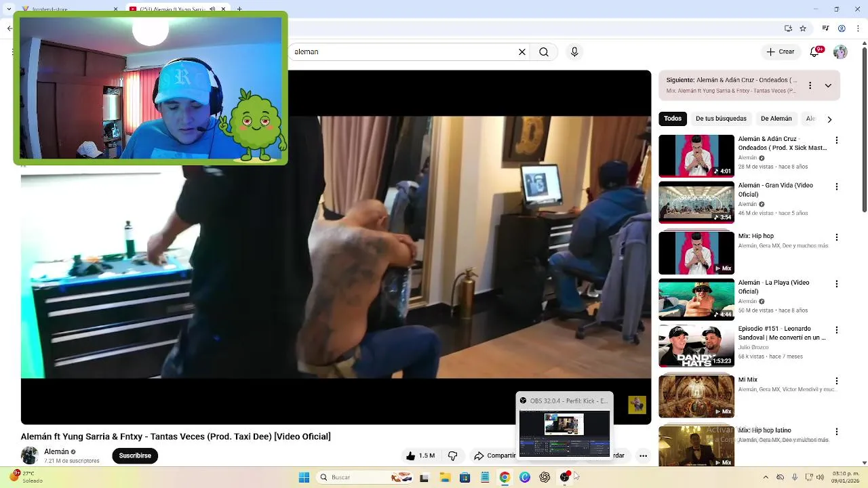Open Notepad from the taskbar
Viewport: 868px width, 488px height.
(x=485, y=477)
